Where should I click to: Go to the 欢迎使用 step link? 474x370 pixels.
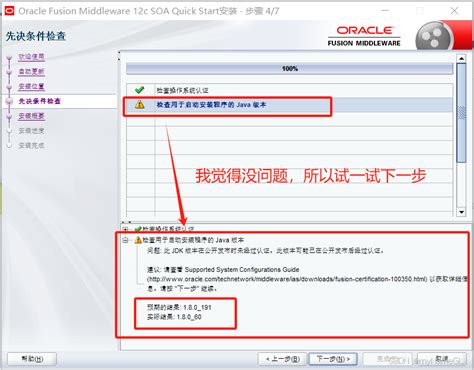pos(31,57)
